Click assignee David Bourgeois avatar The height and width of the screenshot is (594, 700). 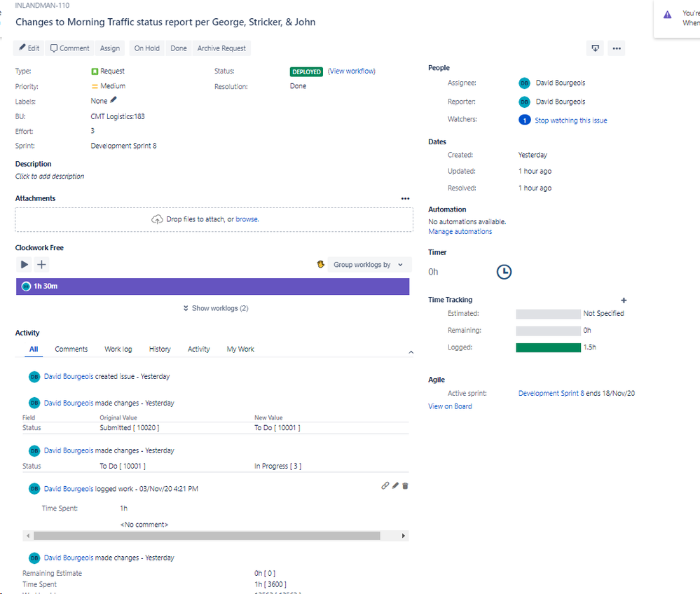[525, 83]
